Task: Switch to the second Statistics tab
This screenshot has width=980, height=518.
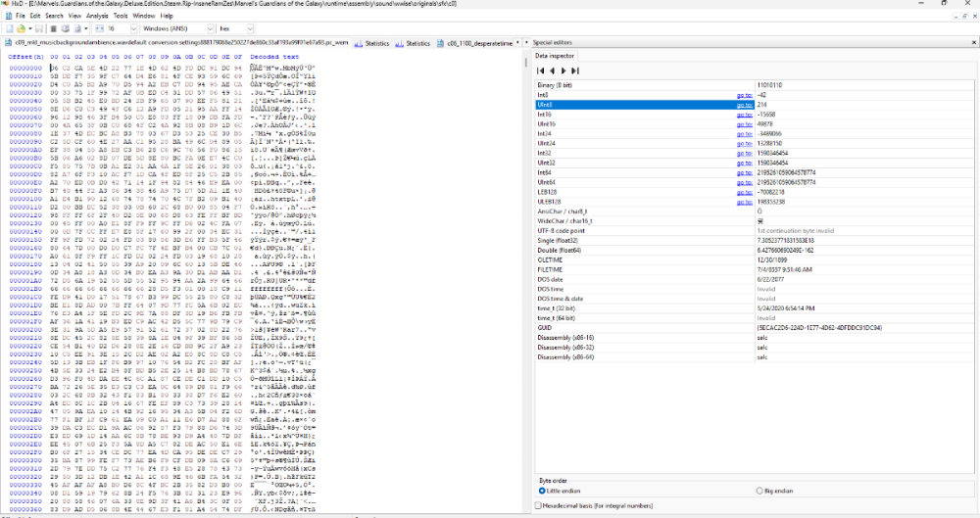Action: pyautogui.click(x=414, y=43)
